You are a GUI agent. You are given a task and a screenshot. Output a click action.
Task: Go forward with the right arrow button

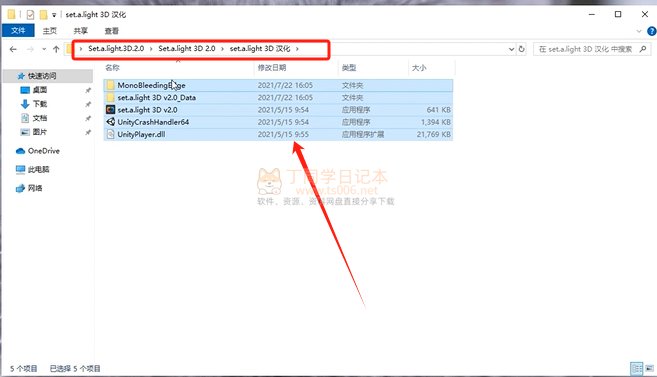30,49
